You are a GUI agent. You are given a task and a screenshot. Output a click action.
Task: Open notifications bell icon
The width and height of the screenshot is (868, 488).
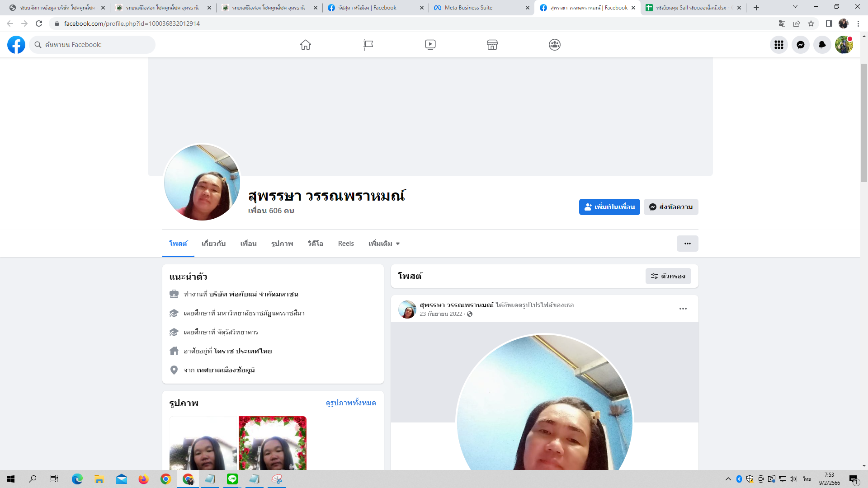point(822,45)
